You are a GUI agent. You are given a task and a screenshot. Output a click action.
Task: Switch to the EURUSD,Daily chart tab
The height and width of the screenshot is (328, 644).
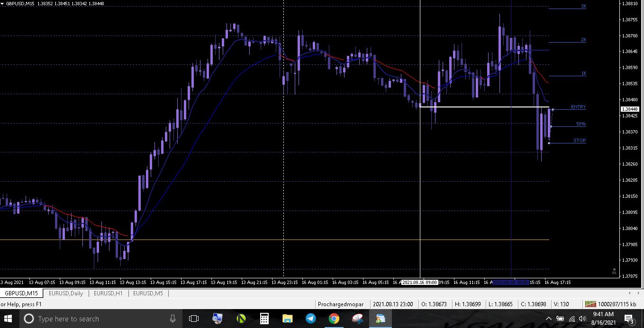[x=66, y=293]
